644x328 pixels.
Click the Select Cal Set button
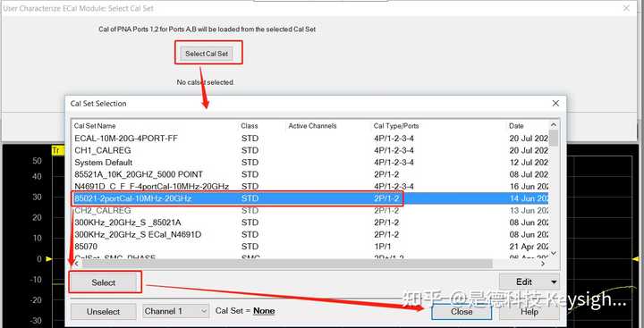pos(207,54)
